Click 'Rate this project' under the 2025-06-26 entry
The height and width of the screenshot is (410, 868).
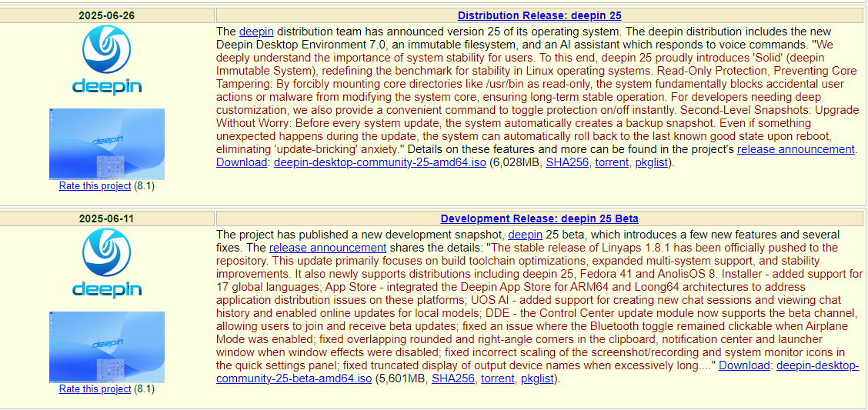95,186
